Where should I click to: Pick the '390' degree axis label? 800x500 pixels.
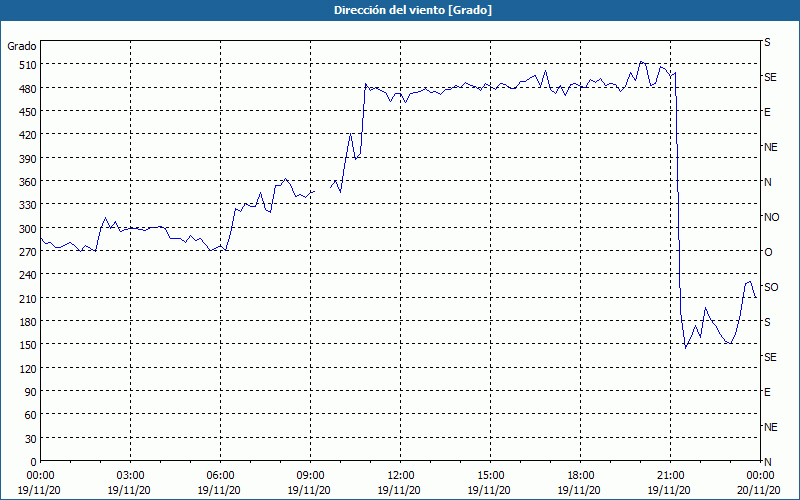tap(28, 159)
